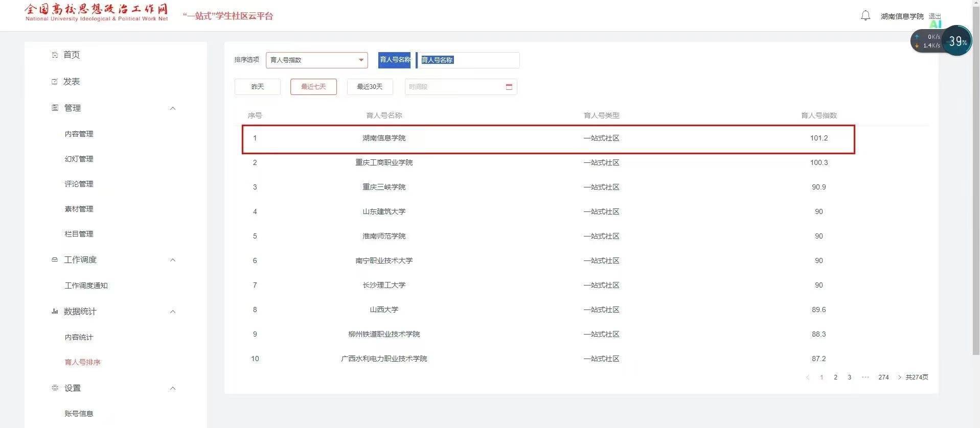The image size is (980, 428).
Task: Click 重庆三峡学院 table cell
Action: [x=384, y=187]
